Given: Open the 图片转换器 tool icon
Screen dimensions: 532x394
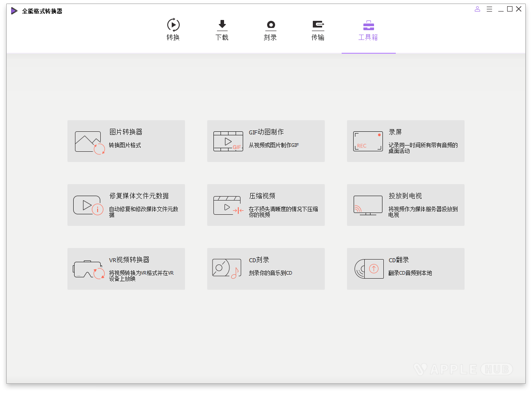Looking at the screenshot, I should click(88, 141).
